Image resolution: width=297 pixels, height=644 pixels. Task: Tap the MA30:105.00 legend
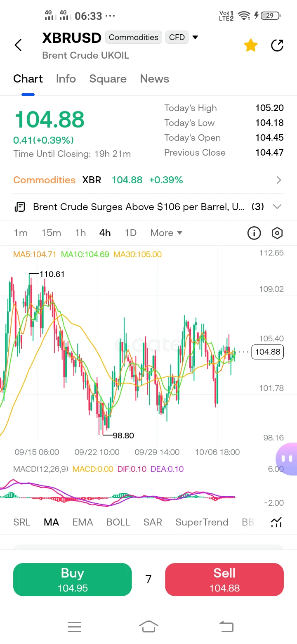click(x=137, y=254)
